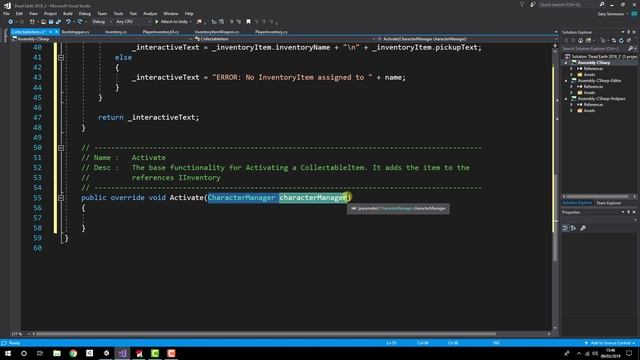Switch to the Bootstrapper.cs tab
640x360 pixels.
(x=76, y=32)
